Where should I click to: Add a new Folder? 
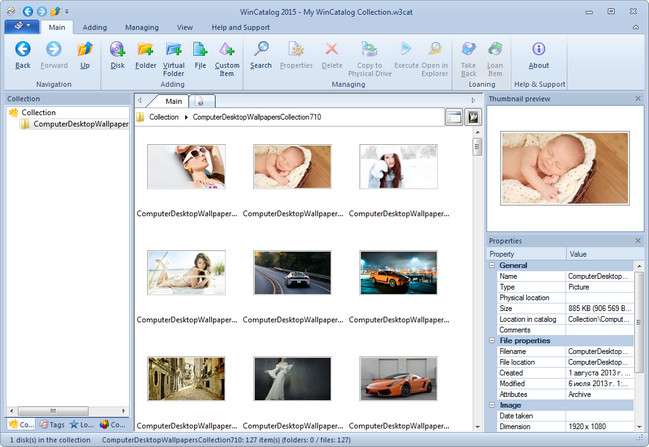[x=146, y=50]
